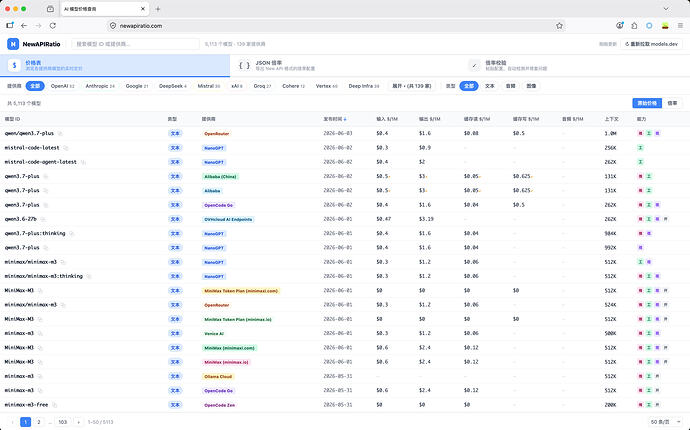
Task: Filter providers by DeepSeek
Action: point(172,86)
